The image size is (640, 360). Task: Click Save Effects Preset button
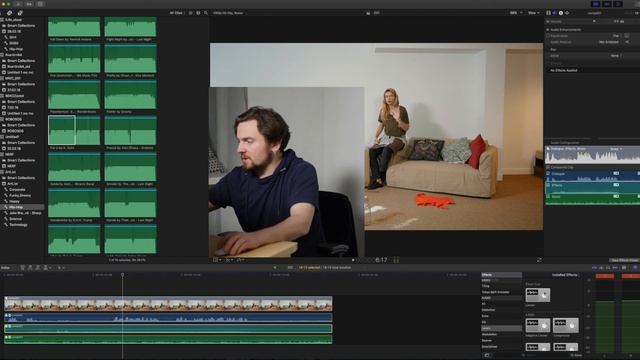pos(624,260)
